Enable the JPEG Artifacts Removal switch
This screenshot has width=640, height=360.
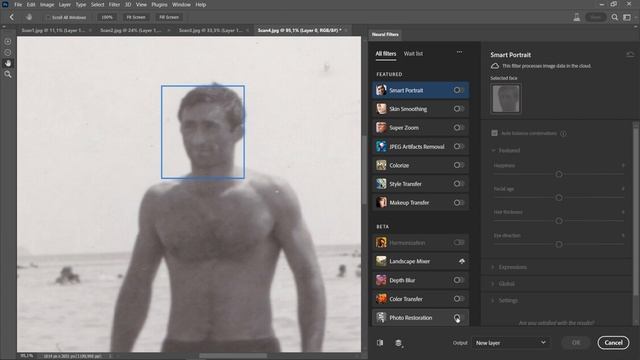(x=459, y=147)
